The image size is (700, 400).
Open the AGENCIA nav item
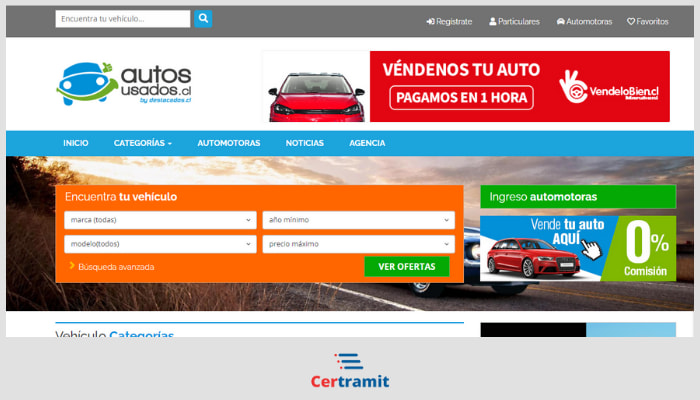(367, 143)
